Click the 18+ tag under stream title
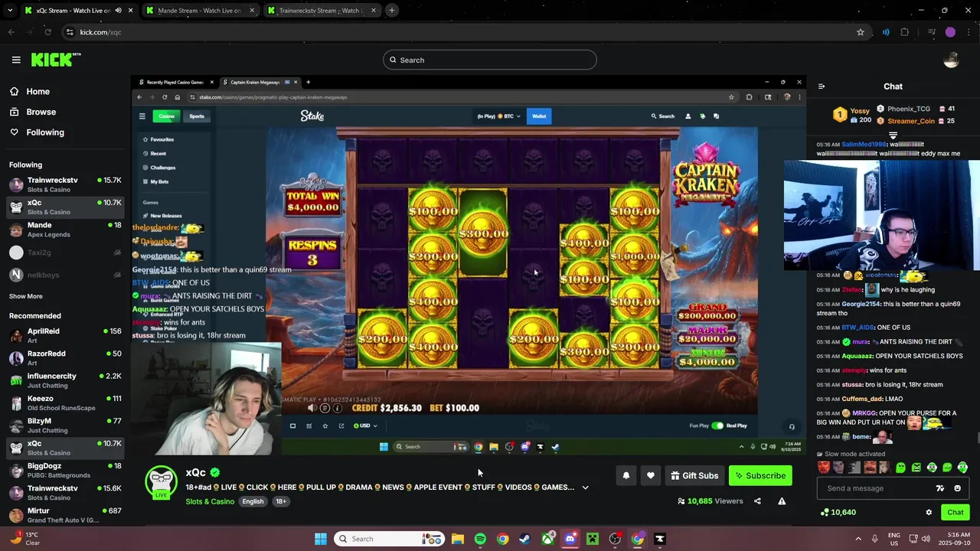This screenshot has width=980, height=551. click(281, 501)
